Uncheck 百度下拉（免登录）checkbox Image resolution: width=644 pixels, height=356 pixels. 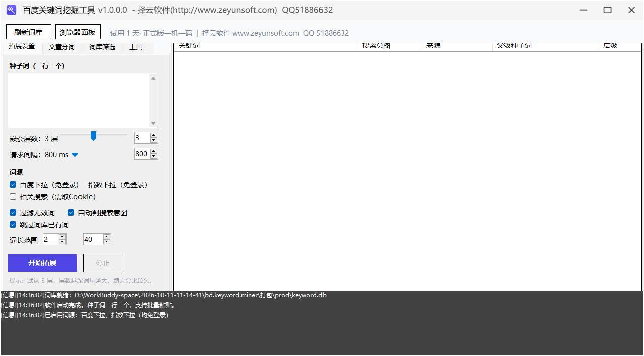coord(13,185)
